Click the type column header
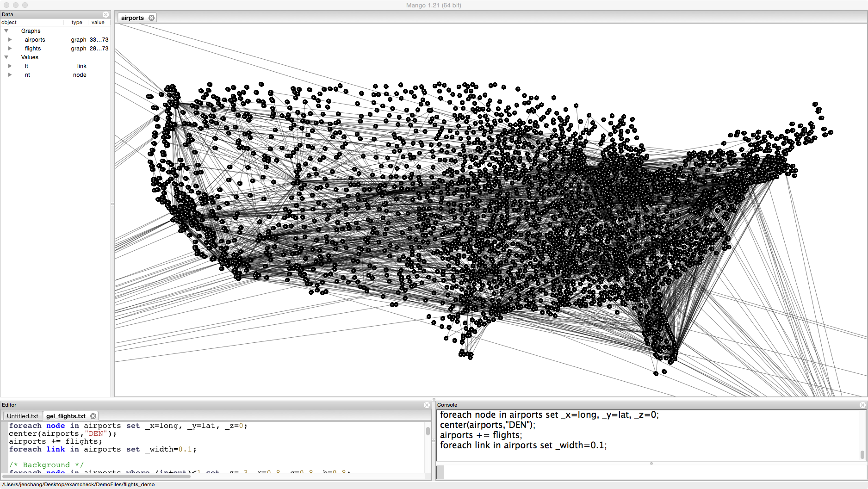This screenshot has width=868, height=489. [77, 22]
